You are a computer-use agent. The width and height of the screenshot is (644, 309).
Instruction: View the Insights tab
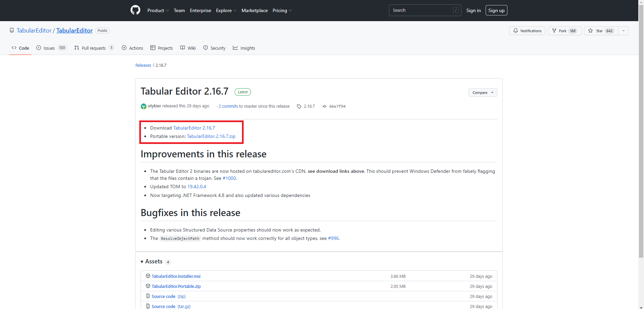click(244, 48)
